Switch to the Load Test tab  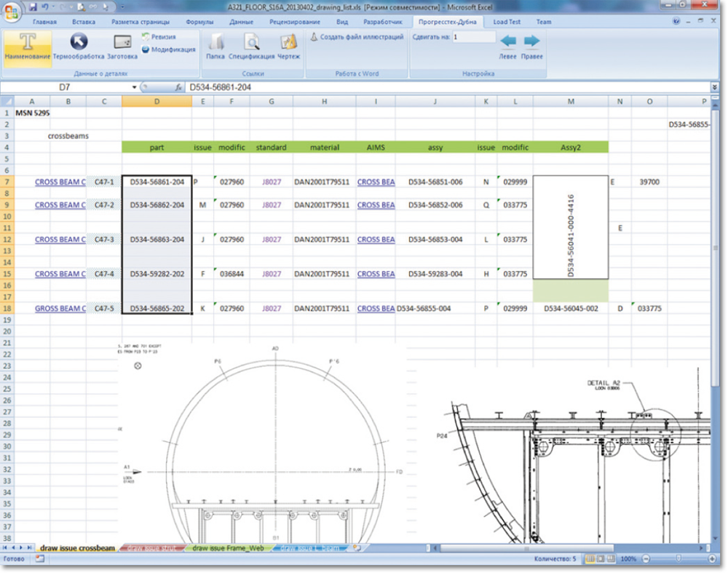click(507, 22)
